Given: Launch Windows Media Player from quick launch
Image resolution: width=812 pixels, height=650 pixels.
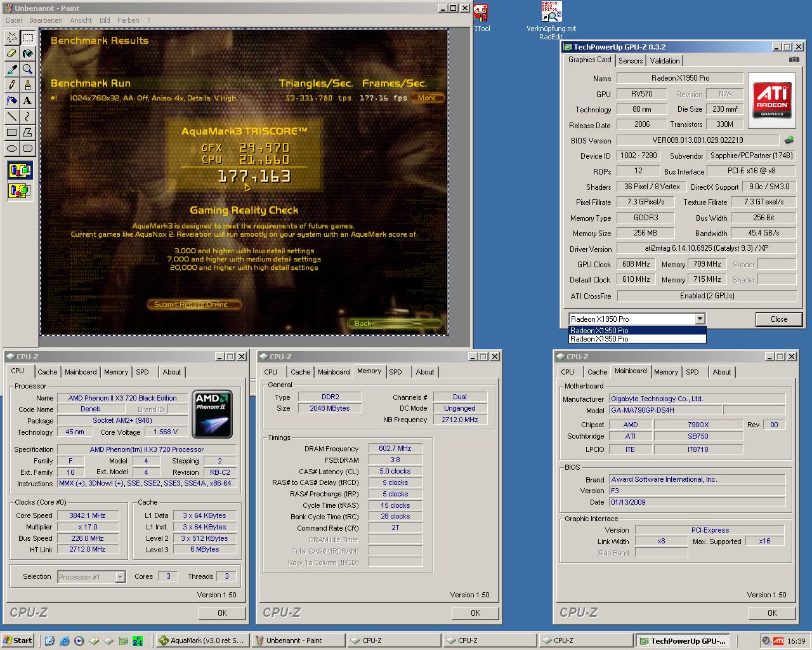Looking at the screenshot, I should coord(79,641).
